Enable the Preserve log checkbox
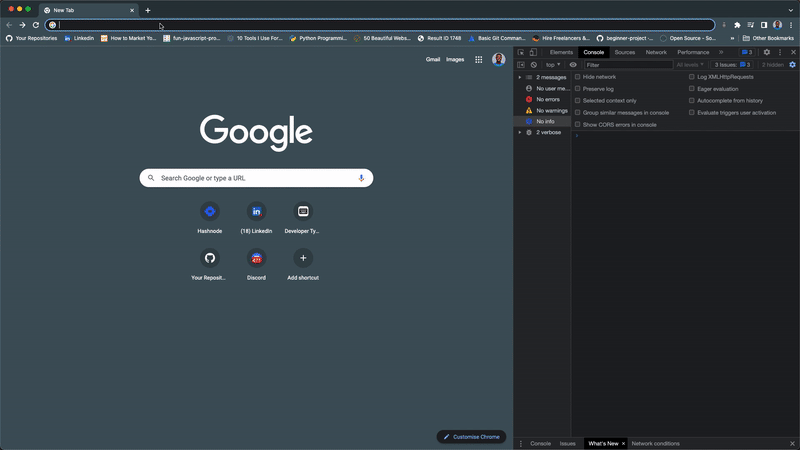This screenshot has height=450, width=800. 578,89
